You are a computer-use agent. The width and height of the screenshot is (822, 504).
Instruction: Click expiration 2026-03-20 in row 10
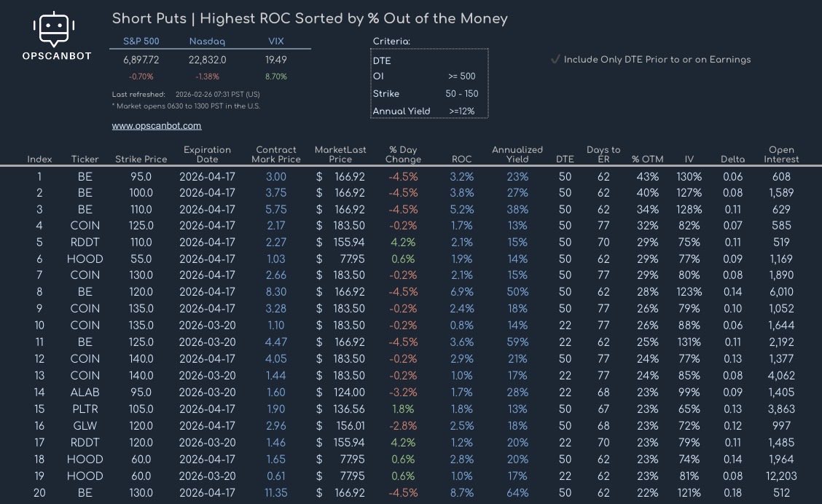click(x=207, y=325)
